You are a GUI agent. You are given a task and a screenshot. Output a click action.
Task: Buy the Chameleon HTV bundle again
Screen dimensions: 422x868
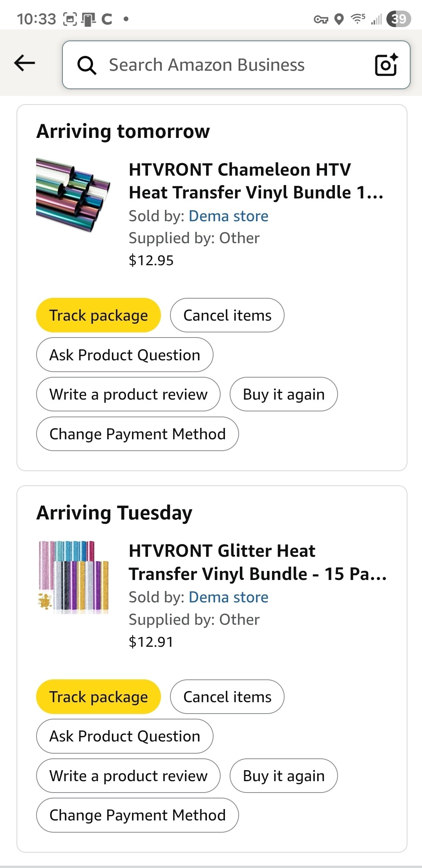pyautogui.click(x=283, y=394)
